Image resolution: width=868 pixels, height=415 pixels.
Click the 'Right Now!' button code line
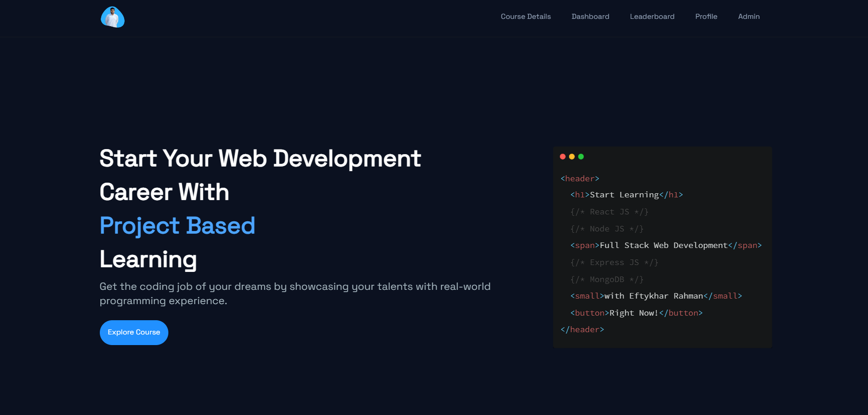point(636,313)
